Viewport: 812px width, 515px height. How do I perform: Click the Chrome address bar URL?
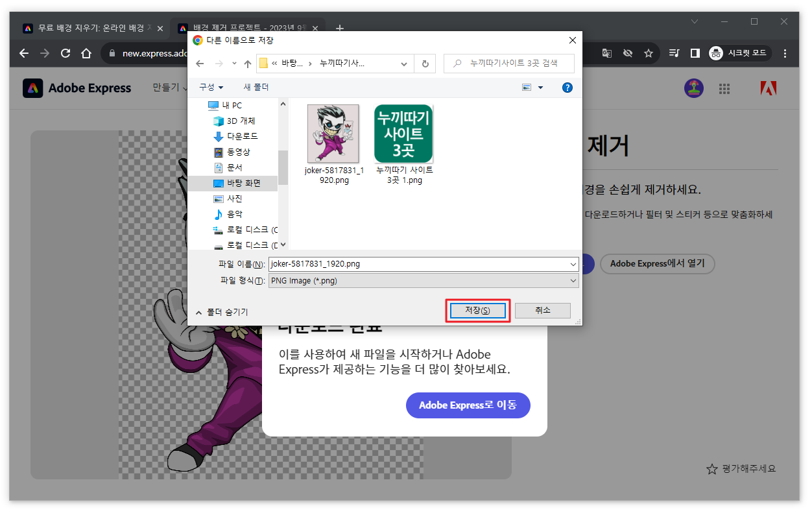[x=154, y=53]
